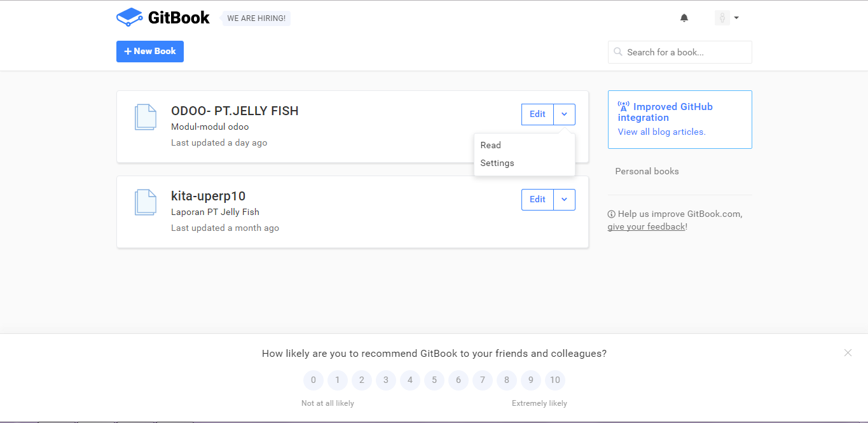Screen dimensions: 868x423
Task: Select rating 0 in the survey
Action: [x=313, y=380]
